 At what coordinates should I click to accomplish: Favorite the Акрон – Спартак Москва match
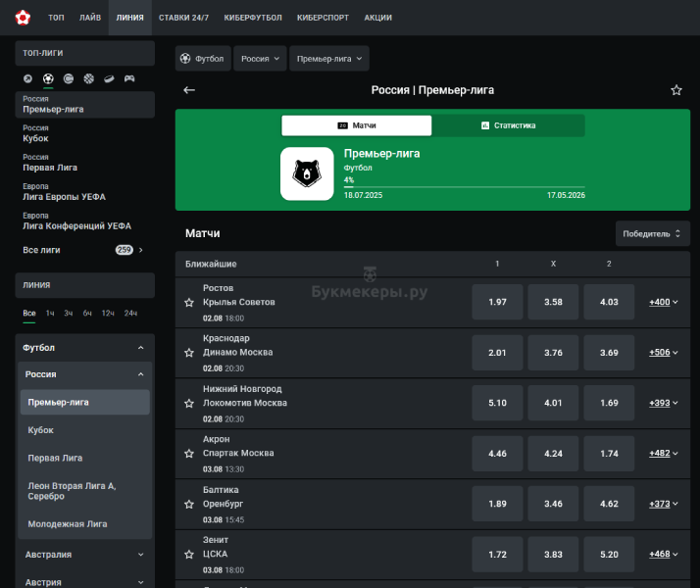pos(189,454)
